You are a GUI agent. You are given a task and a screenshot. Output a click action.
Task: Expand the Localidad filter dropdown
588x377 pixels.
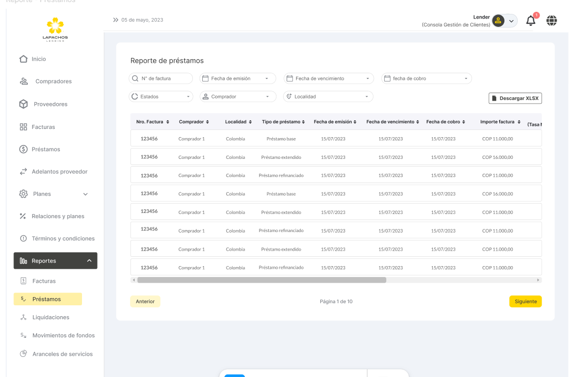[x=328, y=96]
